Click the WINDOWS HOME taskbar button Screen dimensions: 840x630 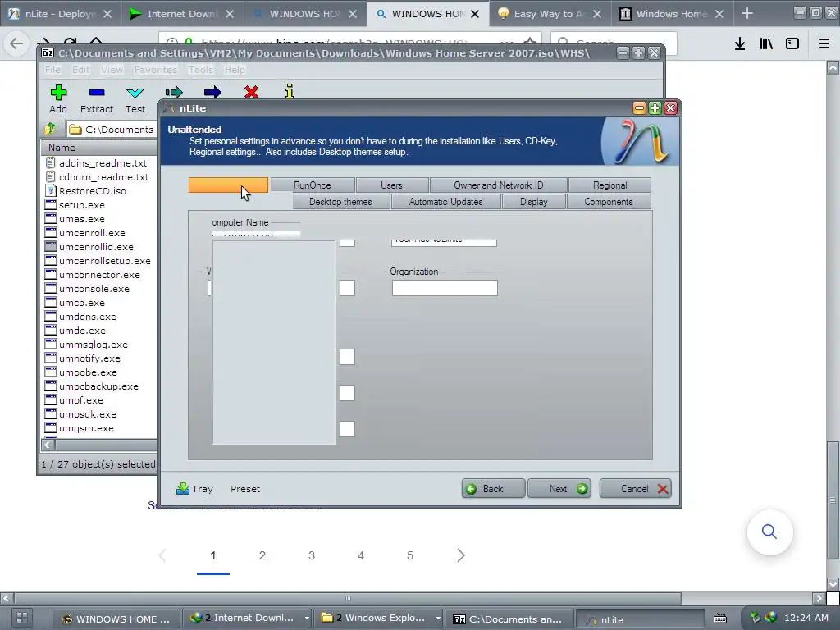click(115, 619)
